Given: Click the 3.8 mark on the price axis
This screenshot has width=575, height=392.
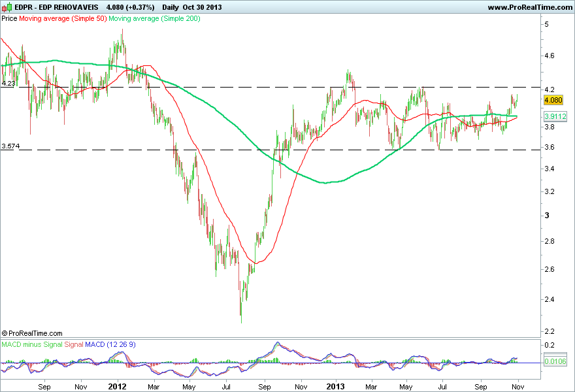Looking at the screenshot, I should [550, 127].
